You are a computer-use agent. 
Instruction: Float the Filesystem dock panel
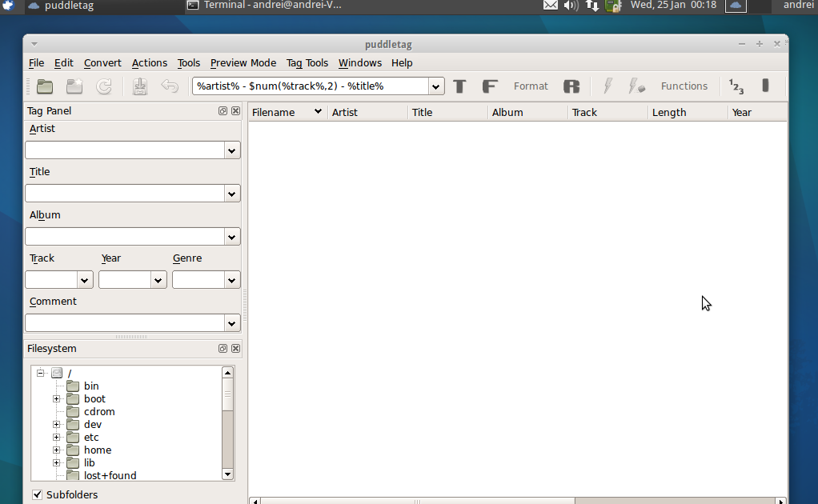point(223,349)
